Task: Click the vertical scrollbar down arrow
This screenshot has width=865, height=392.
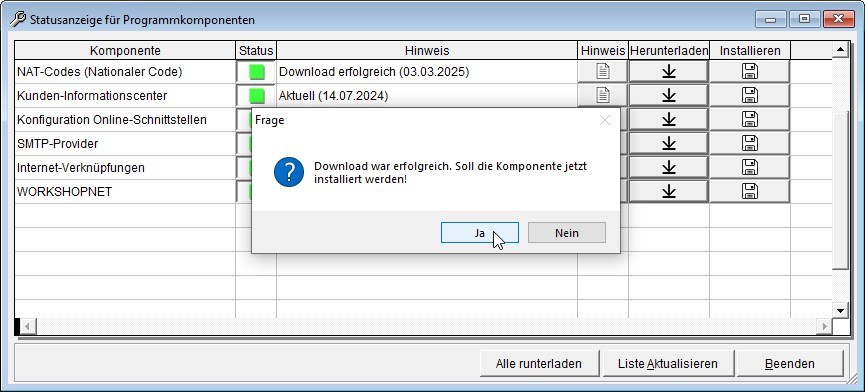Action: [840, 310]
